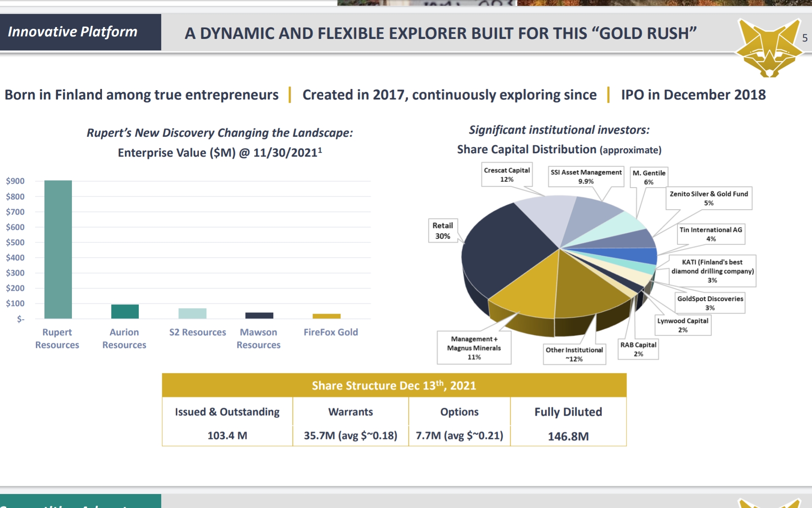Click Management + Magnus Minerals label

click(474, 348)
